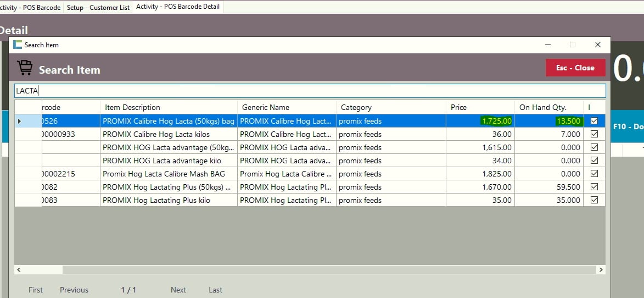Screen dimensions: 644x298
Task: Toggle checkbox for PROMIX Hog Lactating Plus kilo
Action: pyautogui.click(x=594, y=200)
